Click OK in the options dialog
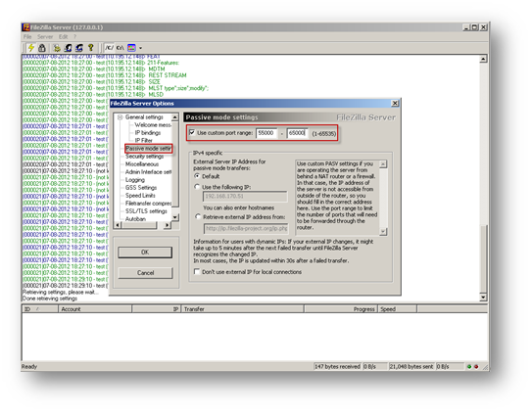Image resolution: width=532 pixels, height=413 pixels. [x=145, y=252]
